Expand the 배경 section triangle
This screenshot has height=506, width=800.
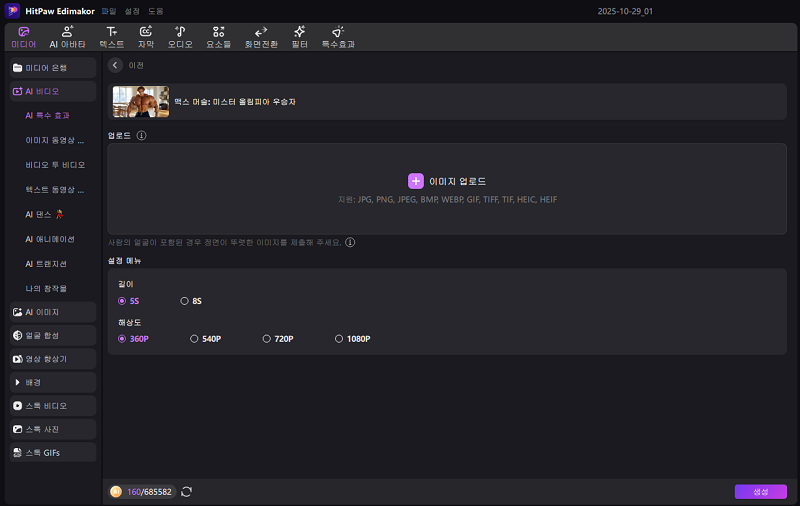point(17,383)
